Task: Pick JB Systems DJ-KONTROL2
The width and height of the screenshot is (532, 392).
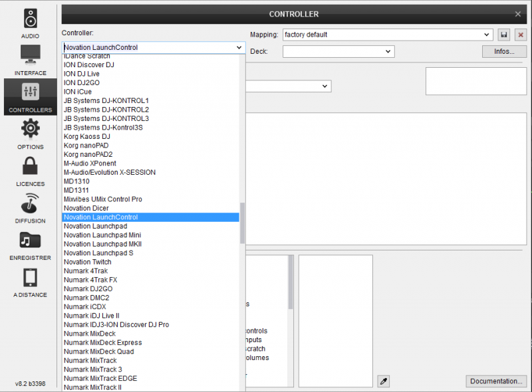Action: (x=151, y=110)
